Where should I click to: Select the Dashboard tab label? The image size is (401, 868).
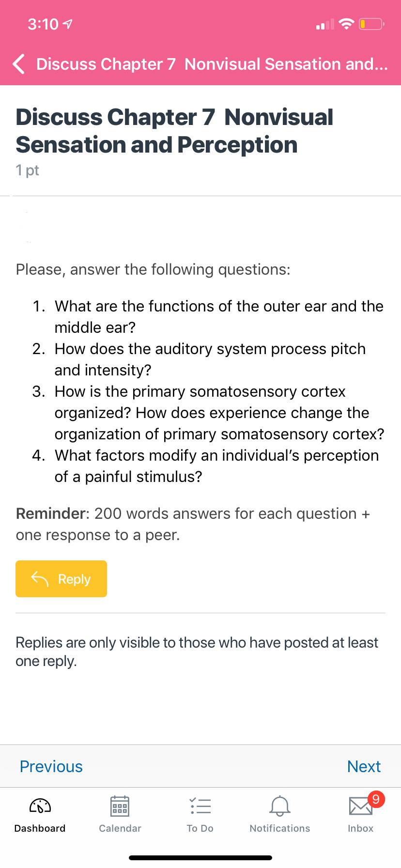point(40,828)
